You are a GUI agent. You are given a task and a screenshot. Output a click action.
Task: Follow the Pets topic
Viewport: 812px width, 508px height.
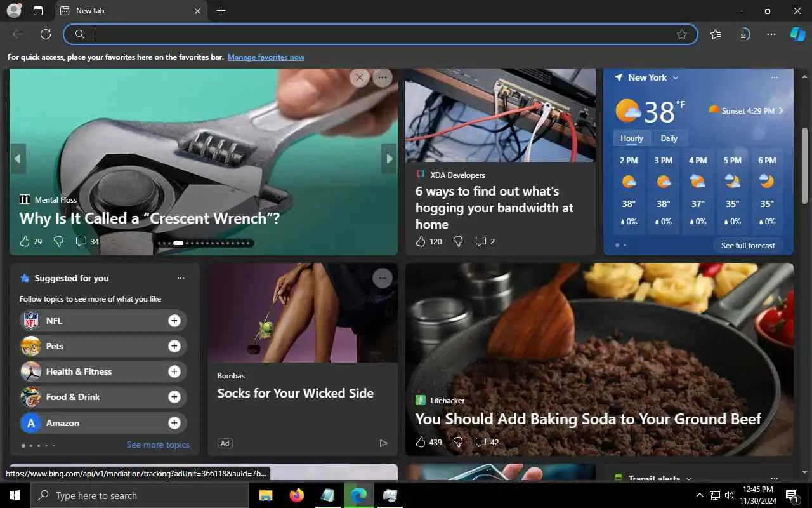coord(174,346)
